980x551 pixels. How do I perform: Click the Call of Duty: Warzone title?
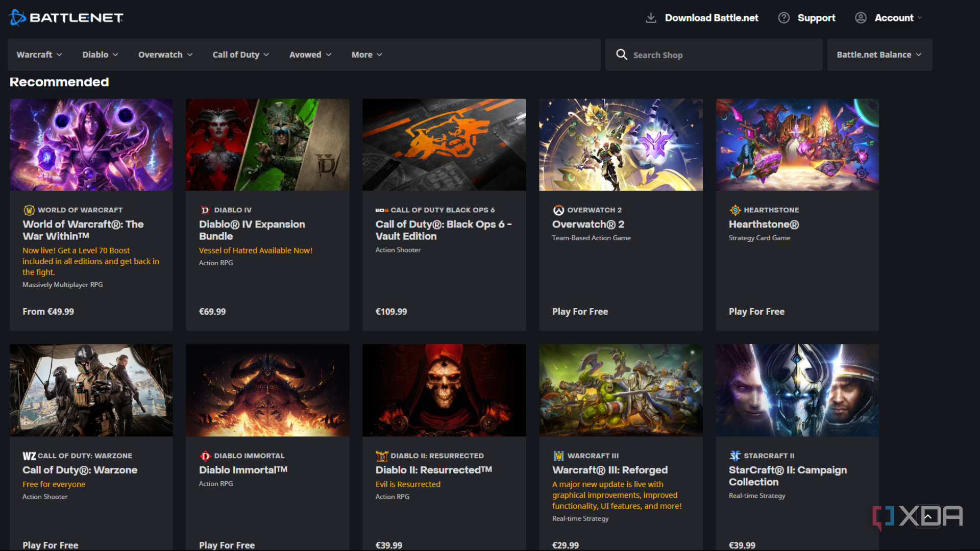click(x=80, y=470)
